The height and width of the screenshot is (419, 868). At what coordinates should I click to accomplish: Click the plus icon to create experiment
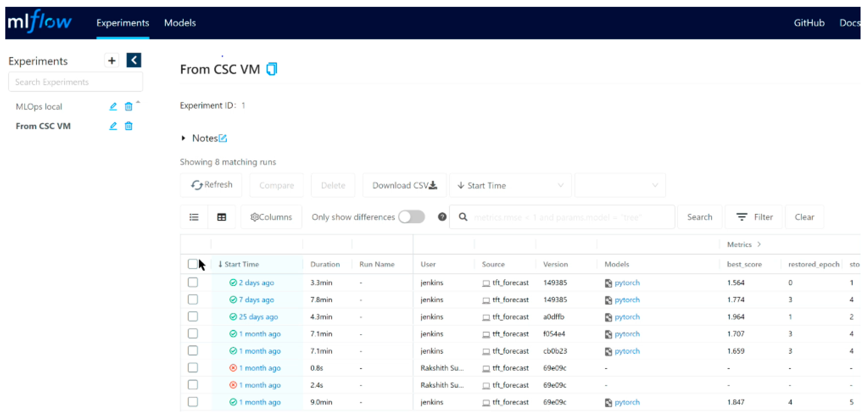click(x=112, y=61)
